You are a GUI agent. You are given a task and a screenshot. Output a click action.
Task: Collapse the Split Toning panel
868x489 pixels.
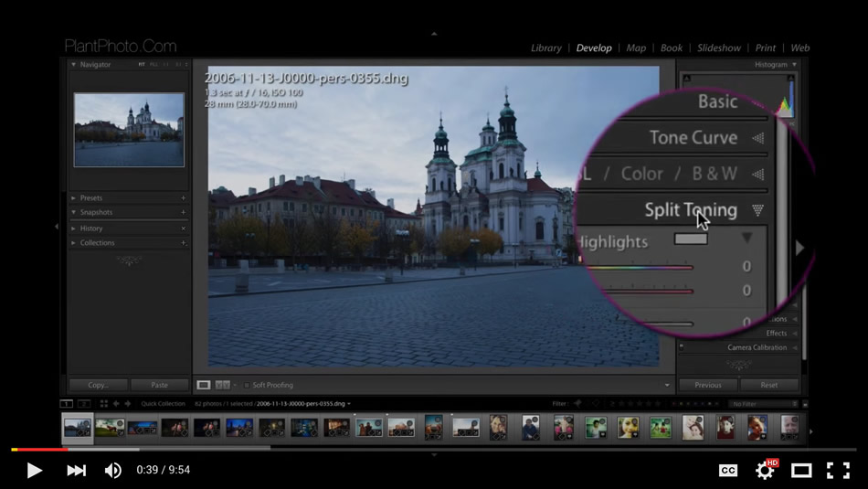click(x=757, y=210)
